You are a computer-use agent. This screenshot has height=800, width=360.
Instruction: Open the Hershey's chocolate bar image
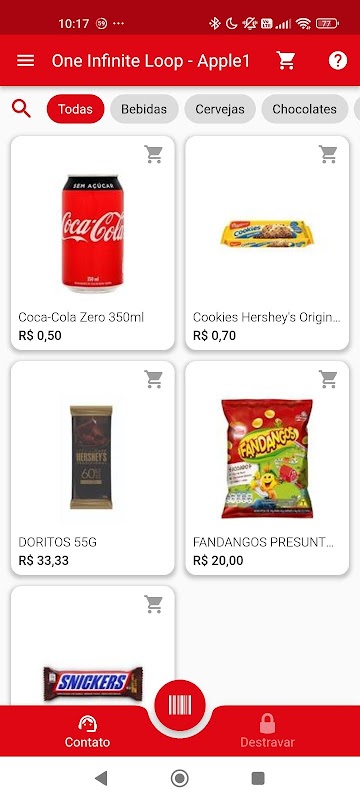click(91, 457)
